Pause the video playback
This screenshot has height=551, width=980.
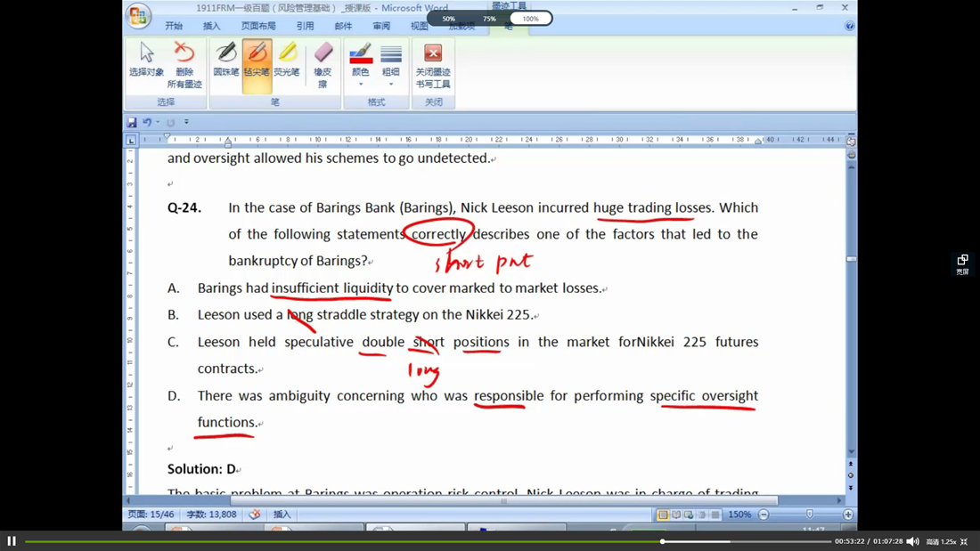(12, 541)
